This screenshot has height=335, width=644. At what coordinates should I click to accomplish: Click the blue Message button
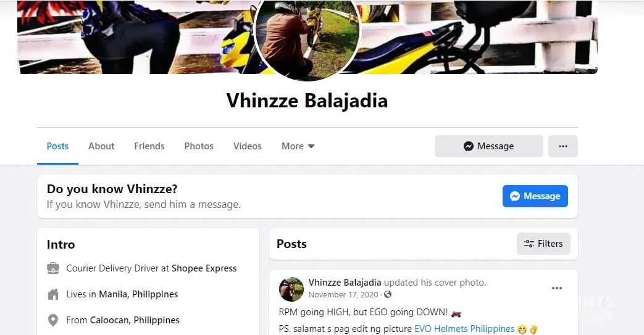[535, 196]
